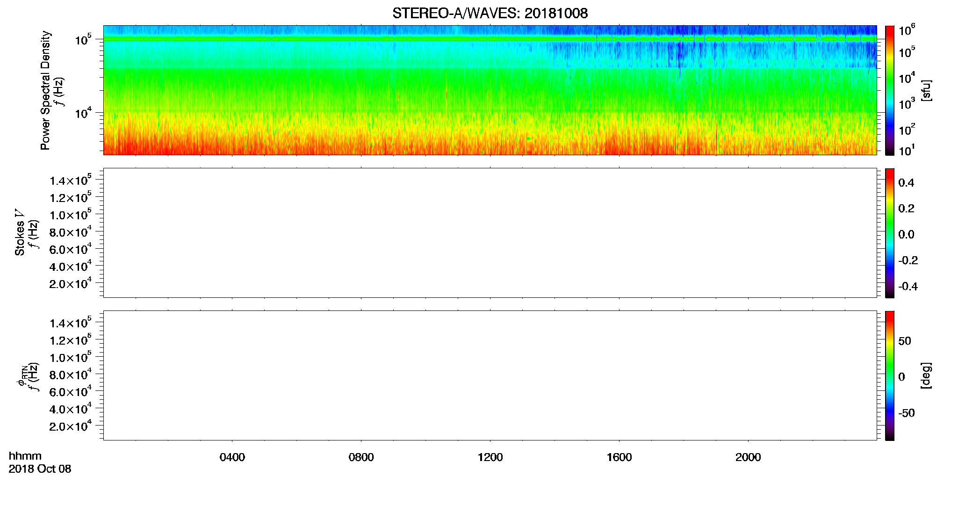Select the 1600 time axis label
Image resolution: width=980 pixels, height=505 pixels.
(619, 457)
